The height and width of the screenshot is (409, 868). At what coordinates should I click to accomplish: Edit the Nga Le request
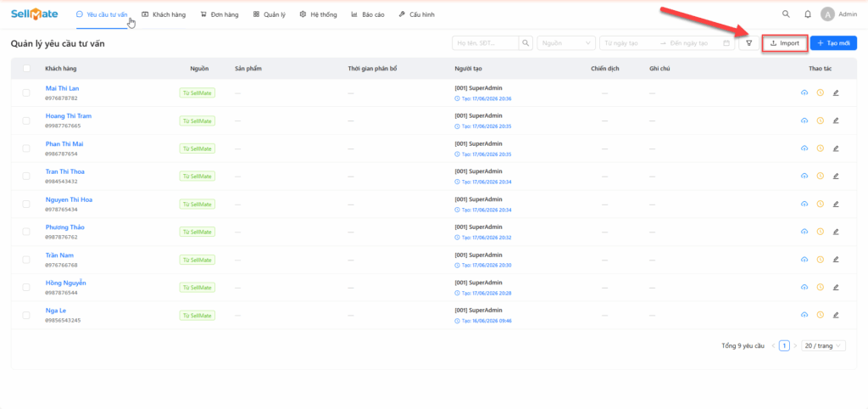(836, 315)
